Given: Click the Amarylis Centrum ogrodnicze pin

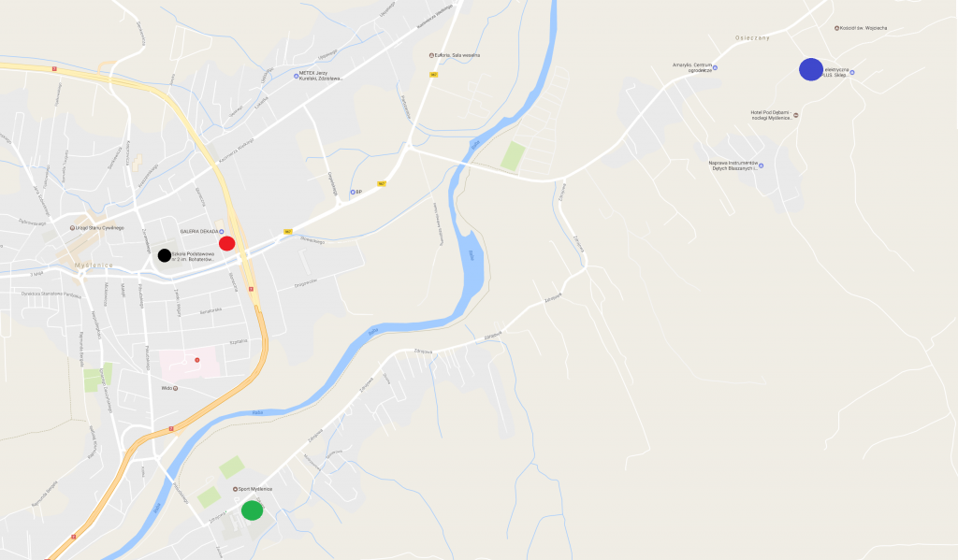Looking at the screenshot, I should pos(716,68).
